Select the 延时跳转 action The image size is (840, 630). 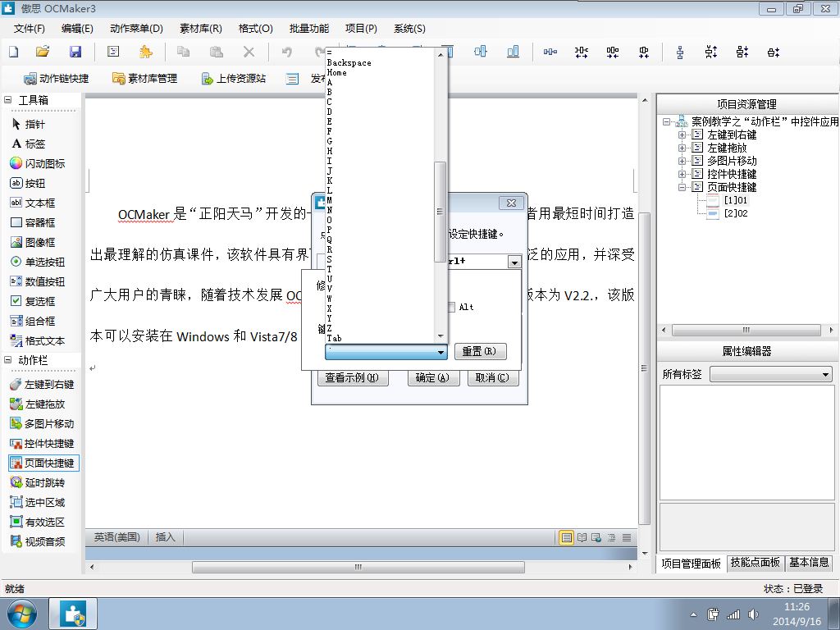tap(38, 482)
